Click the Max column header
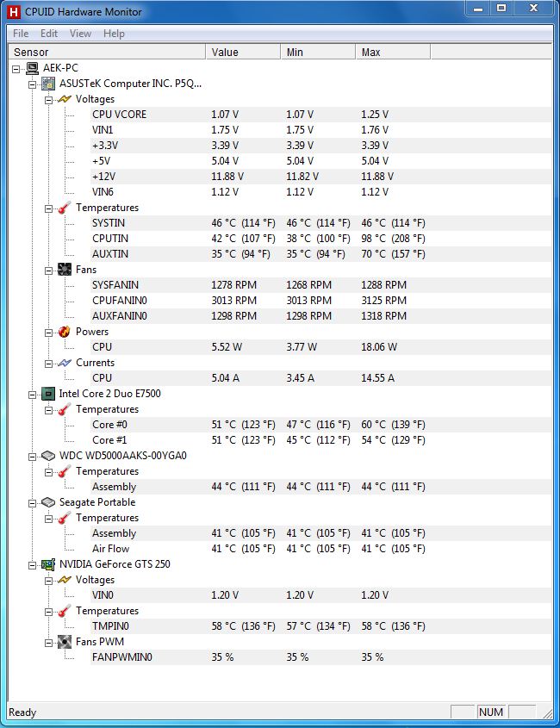The width and height of the screenshot is (560, 728). [394, 52]
